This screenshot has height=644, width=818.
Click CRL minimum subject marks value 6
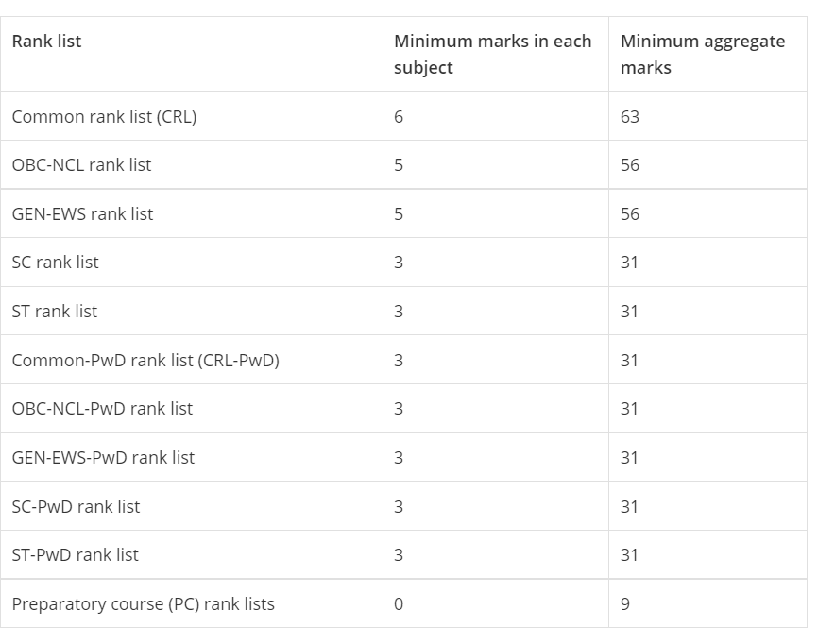tap(399, 116)
